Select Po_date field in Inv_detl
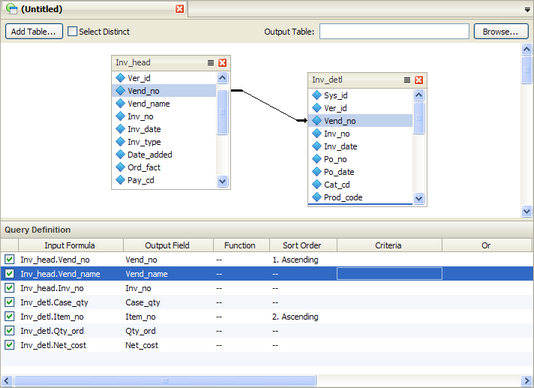 click(361, 172)
